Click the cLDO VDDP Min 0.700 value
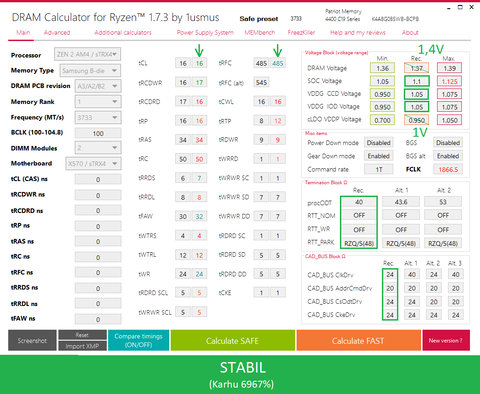Screen dimensions: 480x394 tap(382, 120)
